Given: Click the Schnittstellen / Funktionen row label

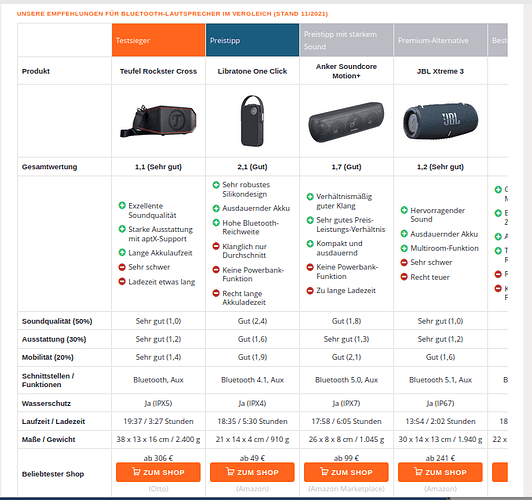Looking at the screenshot, I should pos(48,380).
